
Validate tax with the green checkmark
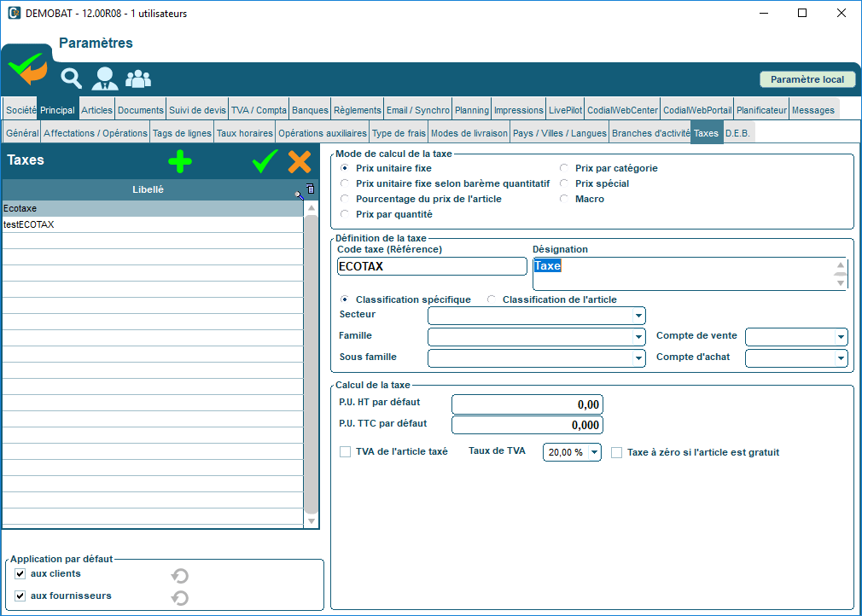tap(265, 161)
